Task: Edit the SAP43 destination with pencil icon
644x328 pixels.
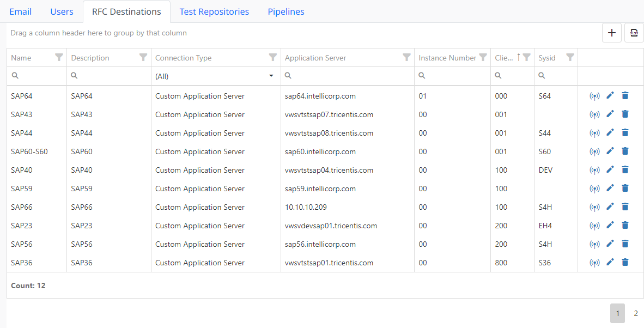Action: coord(610,114)
